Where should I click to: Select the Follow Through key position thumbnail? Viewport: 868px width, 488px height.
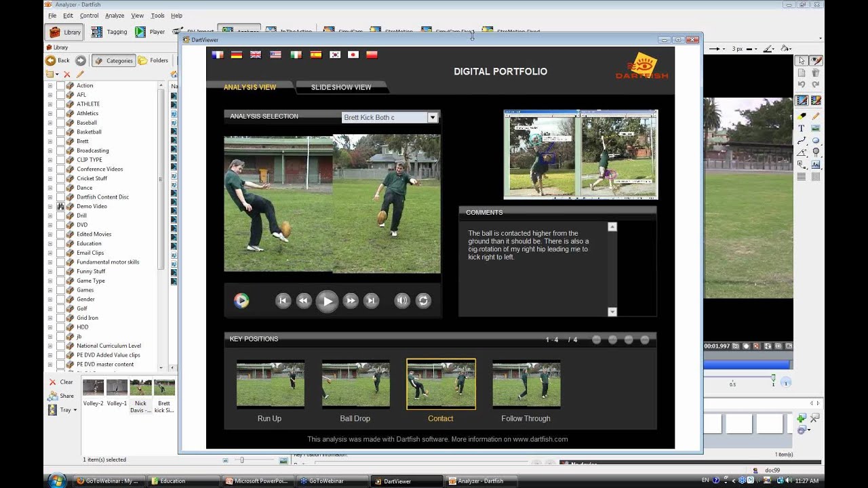point(526,384)
